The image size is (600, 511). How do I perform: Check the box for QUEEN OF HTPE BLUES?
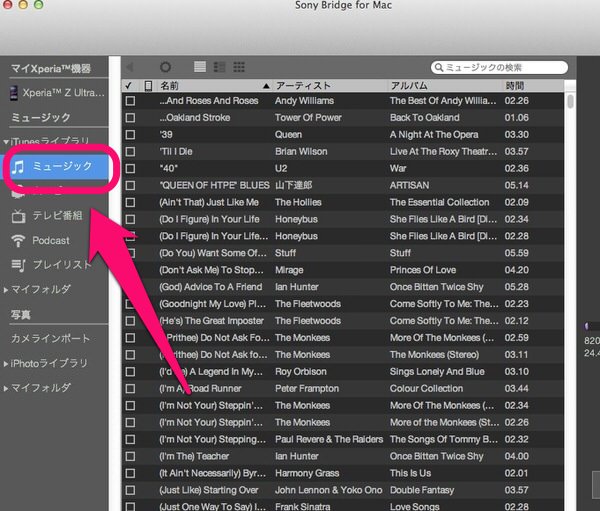point(130,185)
